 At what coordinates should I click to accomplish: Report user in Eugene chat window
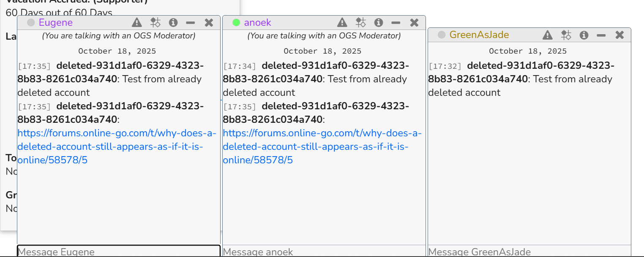tap(136, 23)
